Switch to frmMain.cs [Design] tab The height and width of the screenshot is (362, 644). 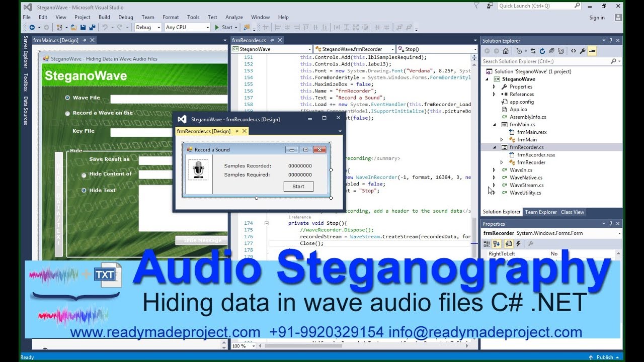pyautogui.click(x=55, y=40)
